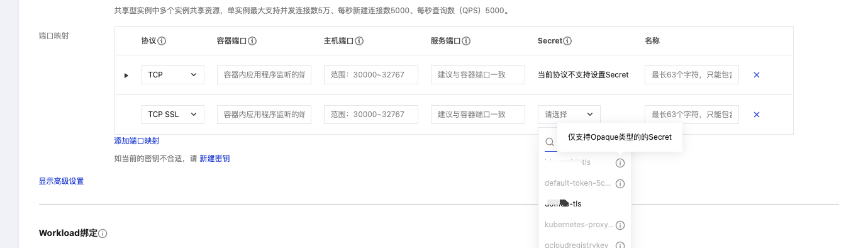Click info icon beside 主机端口 header
This screenshot has width=868, height=248.
pyautogui.click(x=359, y=41)
